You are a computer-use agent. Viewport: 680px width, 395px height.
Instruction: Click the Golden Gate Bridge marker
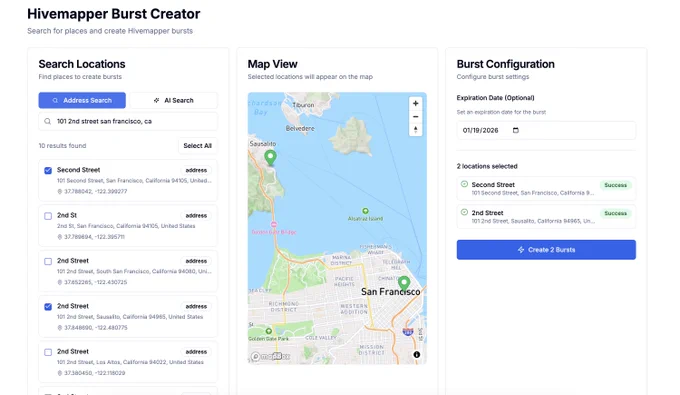[274, 224]
